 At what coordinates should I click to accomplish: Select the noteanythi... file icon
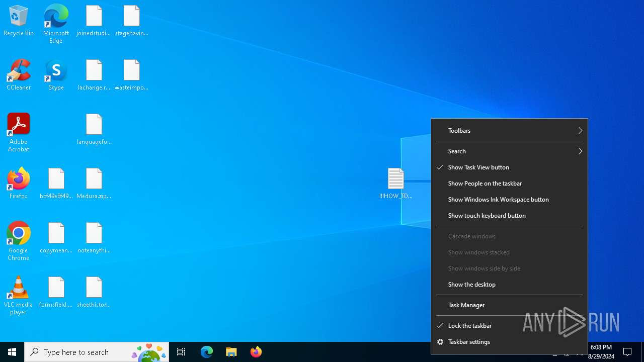(94, 238)
